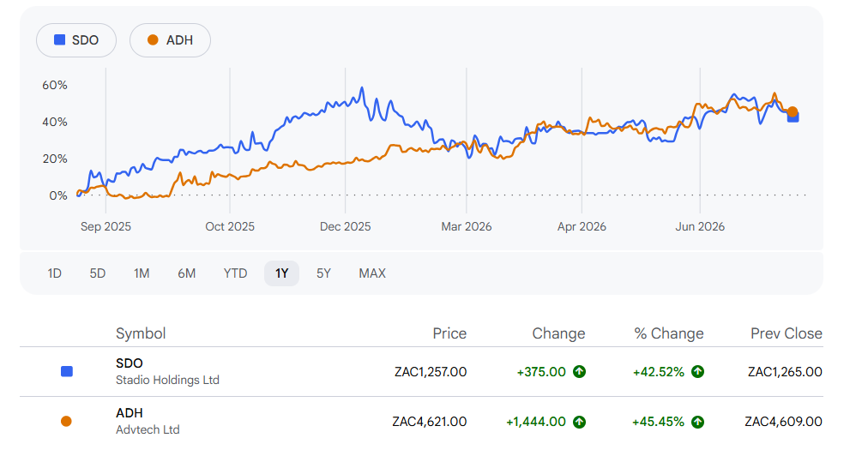This screenshot has width=868, height=450.
Task: Open the SDO symbol link
Action: (x=130, y=363)
